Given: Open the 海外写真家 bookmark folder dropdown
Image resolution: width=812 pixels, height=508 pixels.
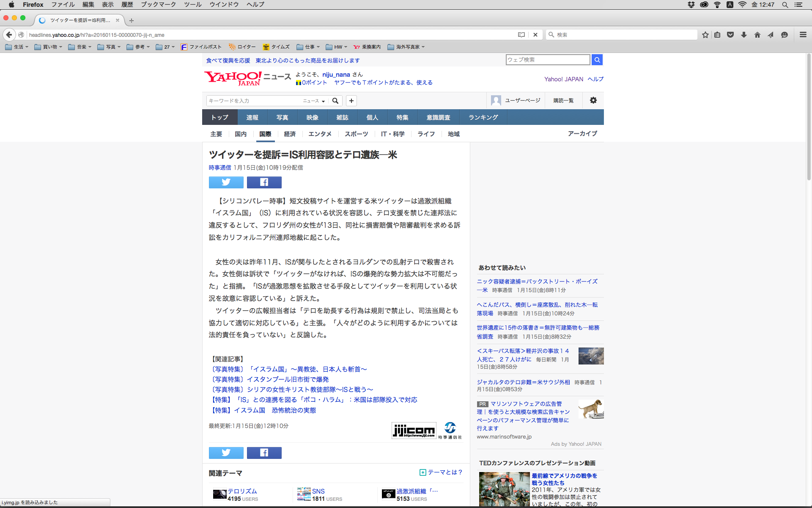Looking at the screenshot, I should point(406,47).
